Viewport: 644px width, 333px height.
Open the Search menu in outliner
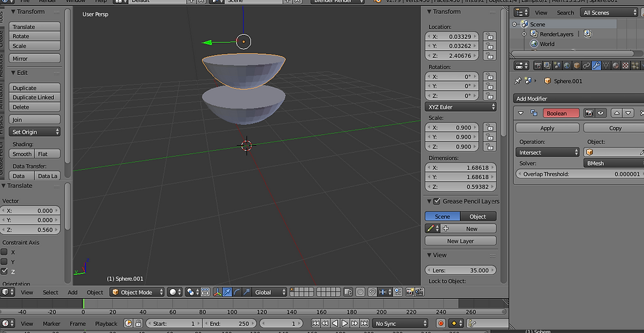tap(565, 13)
